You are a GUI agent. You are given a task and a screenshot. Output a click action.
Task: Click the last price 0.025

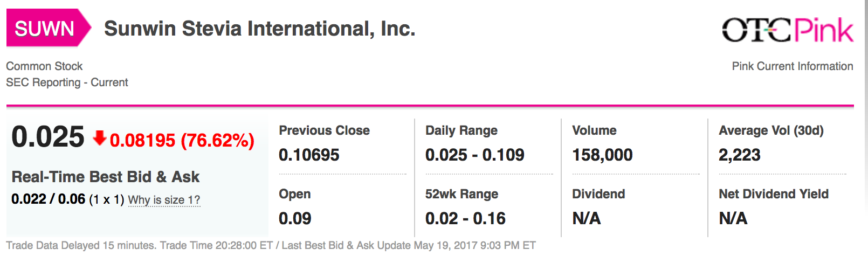tap(48, 137)
